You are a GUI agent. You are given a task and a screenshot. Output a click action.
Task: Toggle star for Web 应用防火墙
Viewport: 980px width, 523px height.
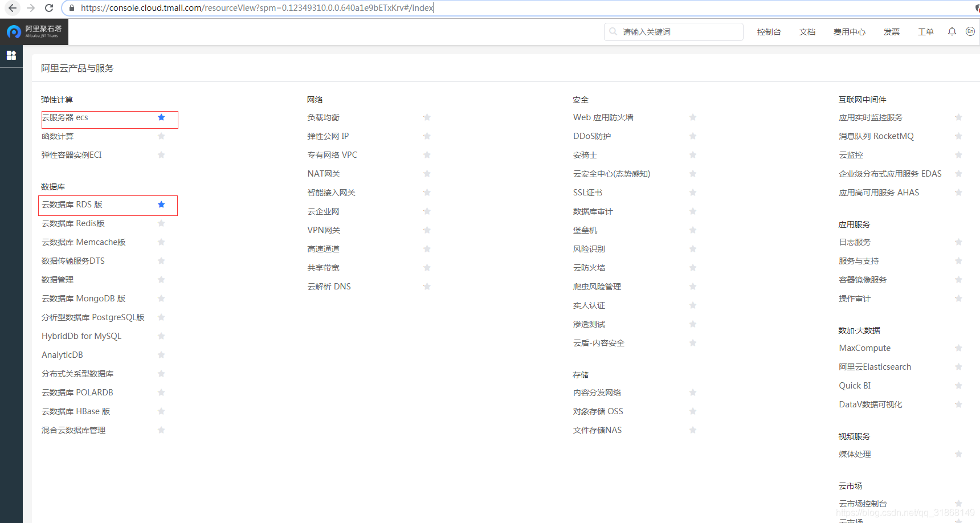[x=693, y=117]
